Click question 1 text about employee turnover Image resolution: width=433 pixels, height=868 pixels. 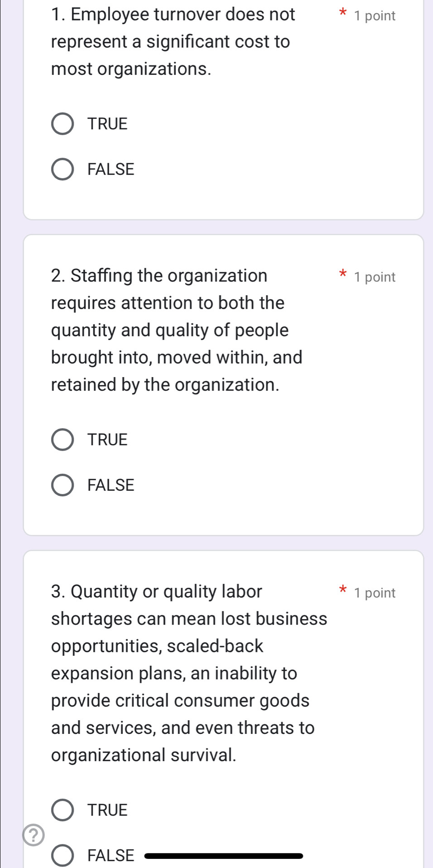(172, 42)
